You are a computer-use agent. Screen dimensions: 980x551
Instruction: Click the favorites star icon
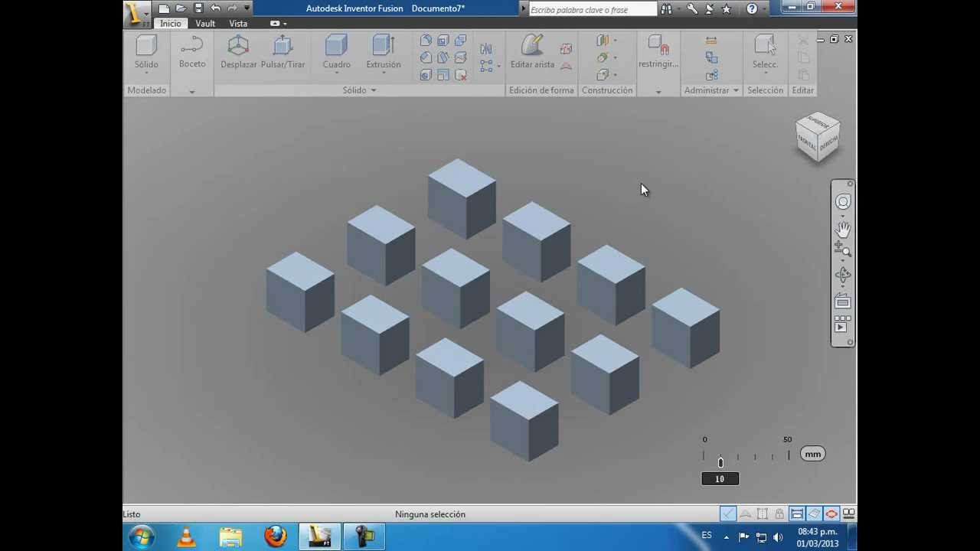727,9
